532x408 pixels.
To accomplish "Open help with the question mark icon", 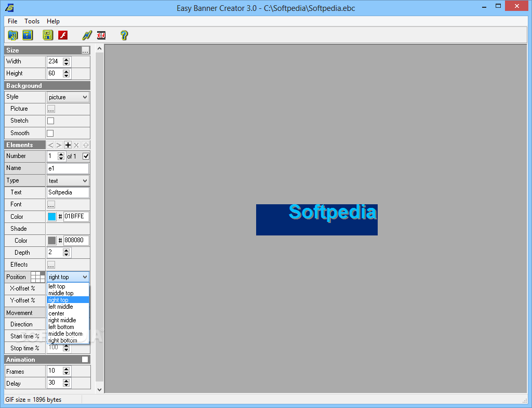I will tap(124, 35).
